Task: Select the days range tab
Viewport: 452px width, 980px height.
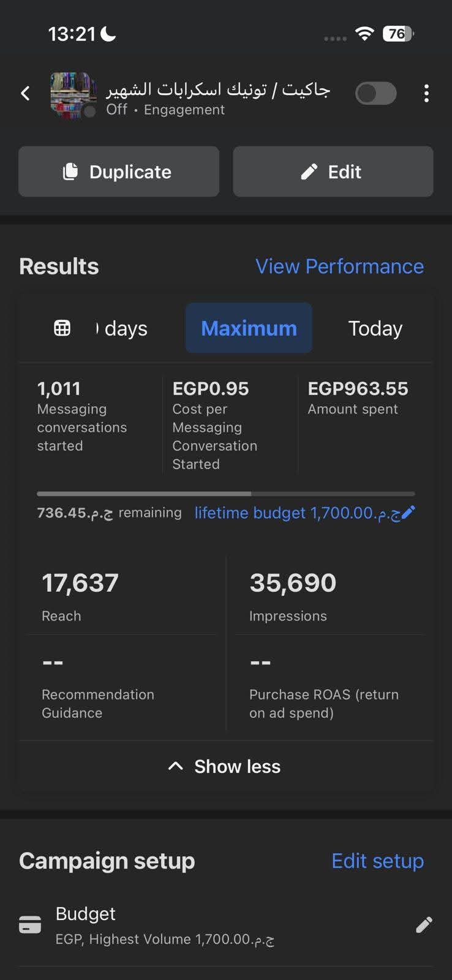Action: [x=122, y=328]
